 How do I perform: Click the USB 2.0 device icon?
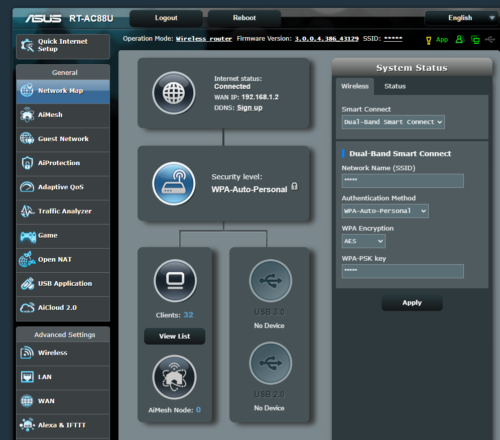click(x=270, y=363)
